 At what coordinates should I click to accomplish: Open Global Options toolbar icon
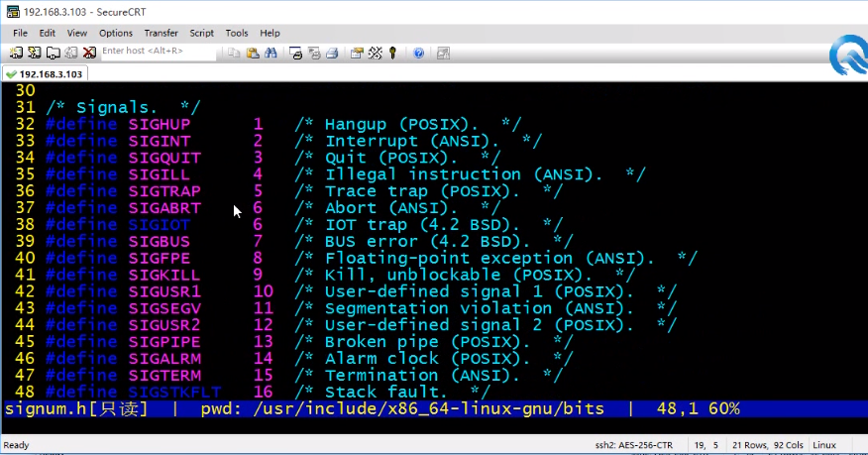point(376,53)
